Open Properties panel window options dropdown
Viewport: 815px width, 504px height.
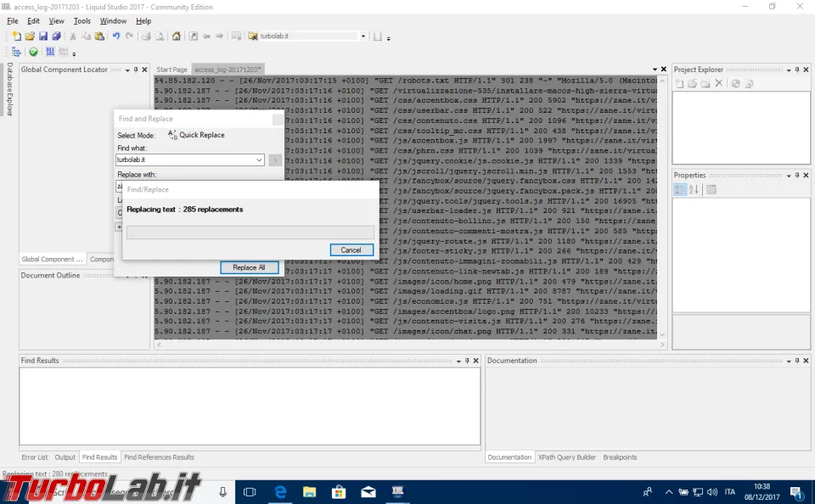click(x=789, y=176)
